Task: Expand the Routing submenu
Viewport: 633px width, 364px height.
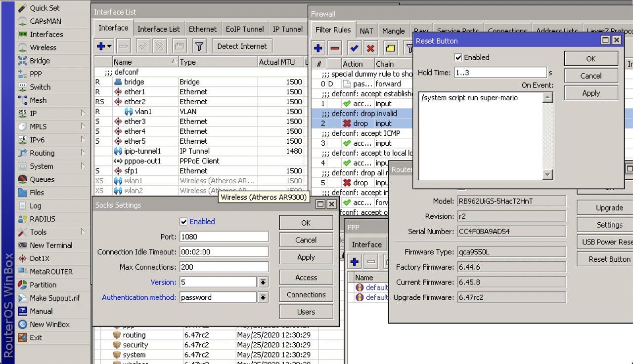Action: point(83,153)
